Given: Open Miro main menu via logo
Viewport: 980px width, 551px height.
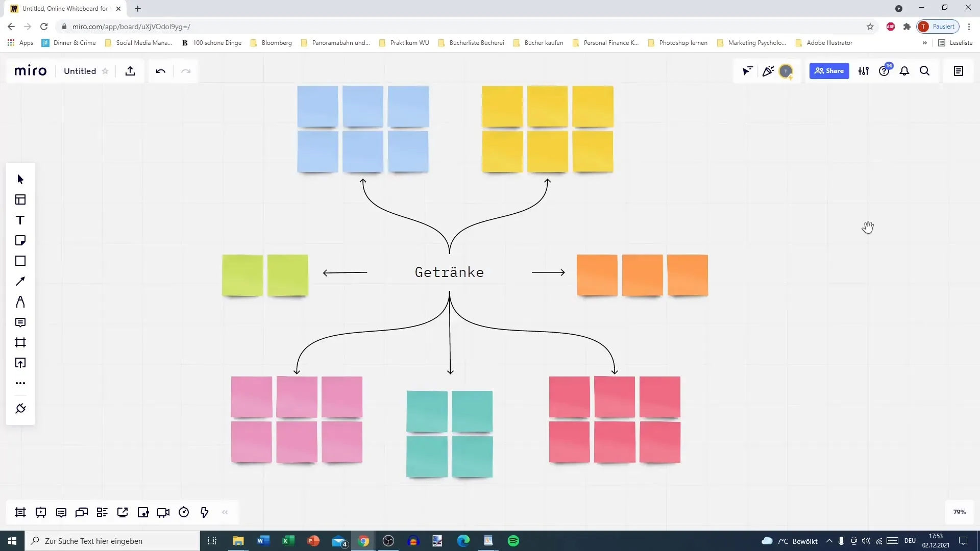Looking at the screenshot, I should click(30, 70).
